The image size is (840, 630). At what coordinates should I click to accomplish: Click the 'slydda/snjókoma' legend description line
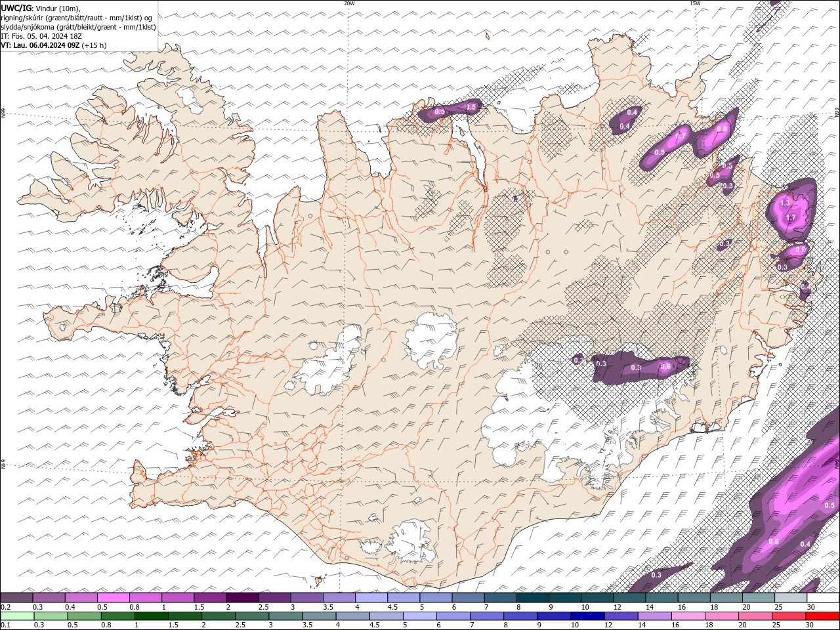click(x=79, y=27)
